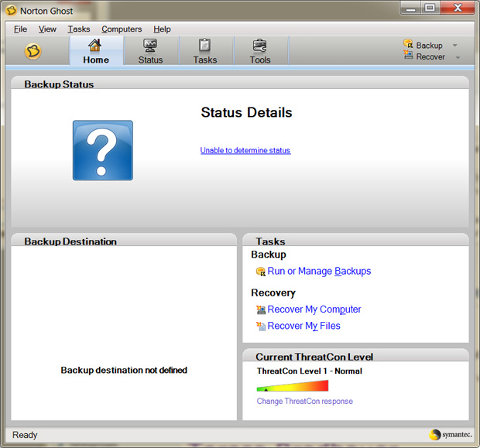
Task: Click the Backup destination not defined text
Action: pos(124,370)
